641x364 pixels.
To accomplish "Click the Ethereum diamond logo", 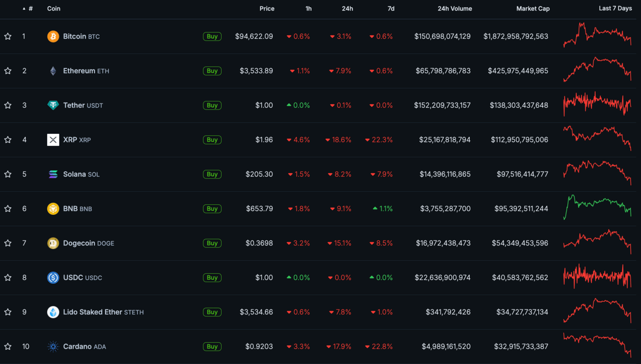I will tap(53, 71).
